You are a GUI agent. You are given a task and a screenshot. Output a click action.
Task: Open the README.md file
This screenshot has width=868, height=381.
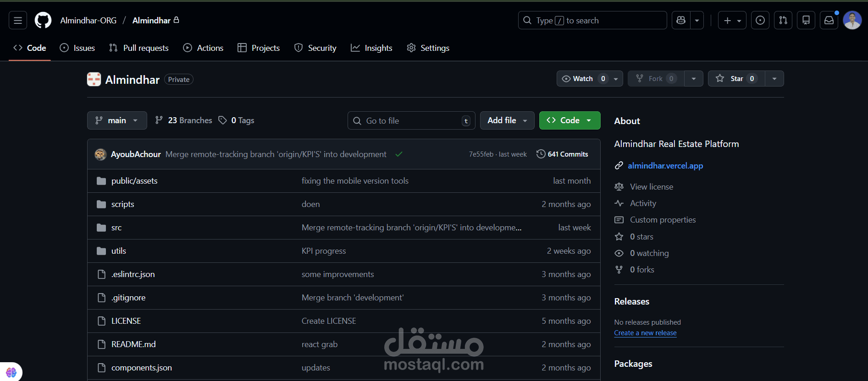tap(133, 344)
